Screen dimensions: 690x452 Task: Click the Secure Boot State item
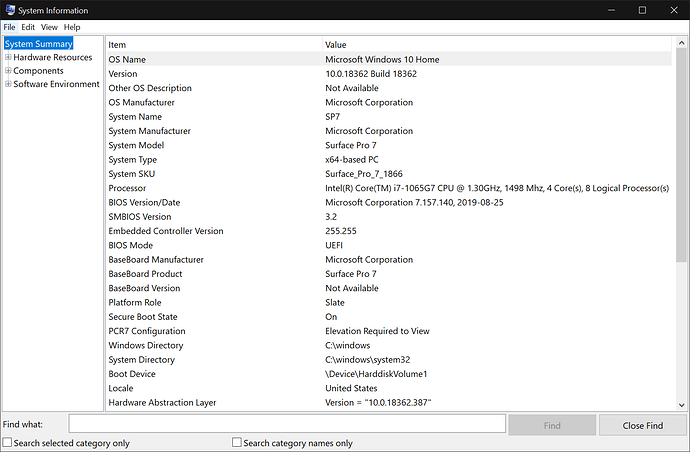click(x=143, y=317)
